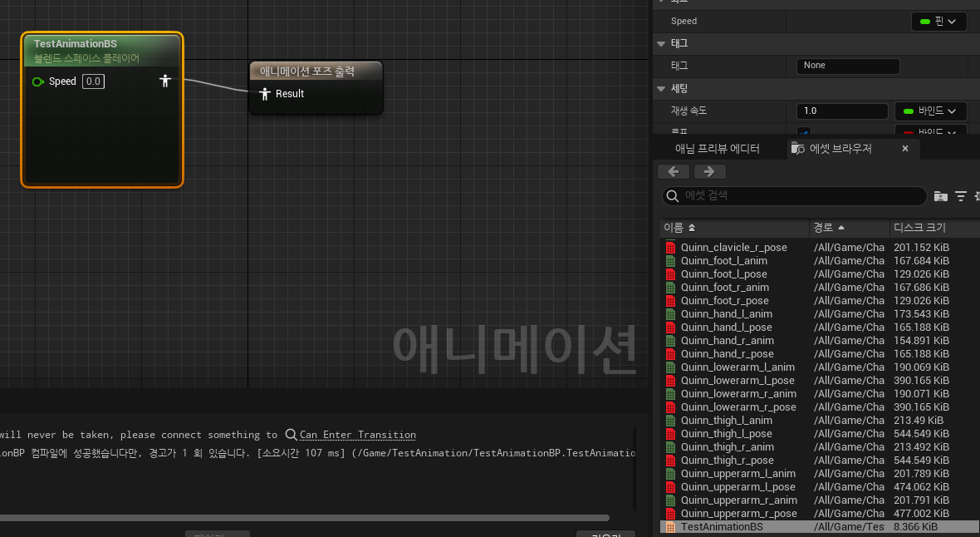Open the Speed 핀 binding dropdown
Viewport: 980px width, 537px height.
click(x=938, y=22)
